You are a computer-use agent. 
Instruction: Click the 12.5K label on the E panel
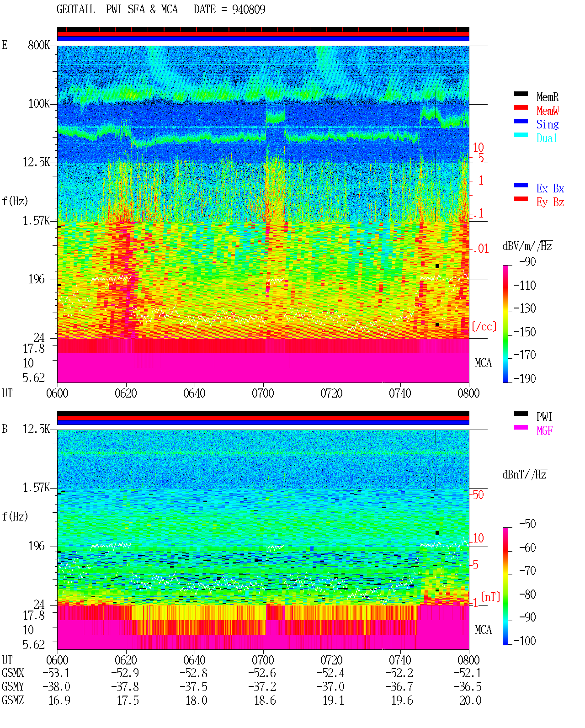point(36,162)
